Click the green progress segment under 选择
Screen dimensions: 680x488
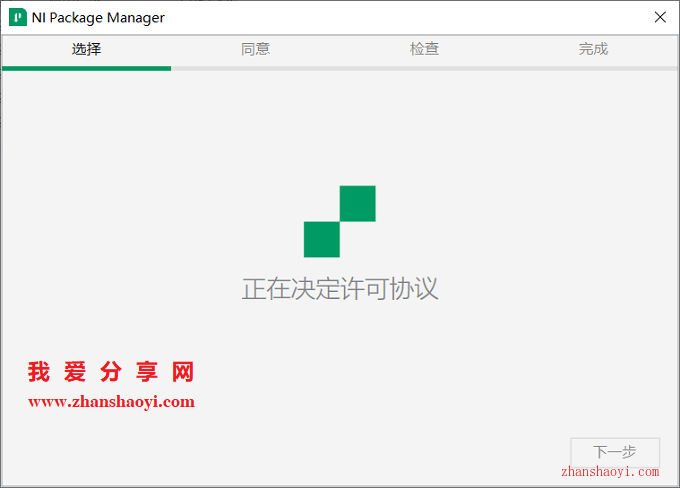click(86, 68)
